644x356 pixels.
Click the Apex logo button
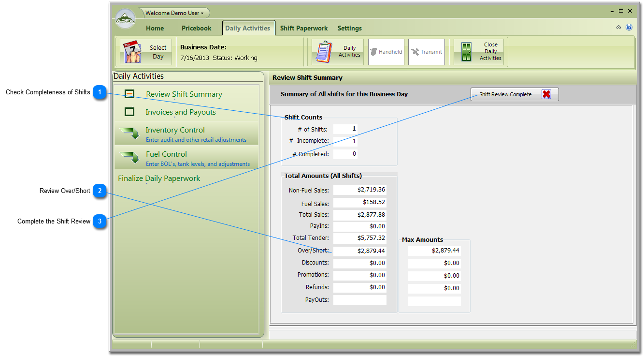pos(125,20)
